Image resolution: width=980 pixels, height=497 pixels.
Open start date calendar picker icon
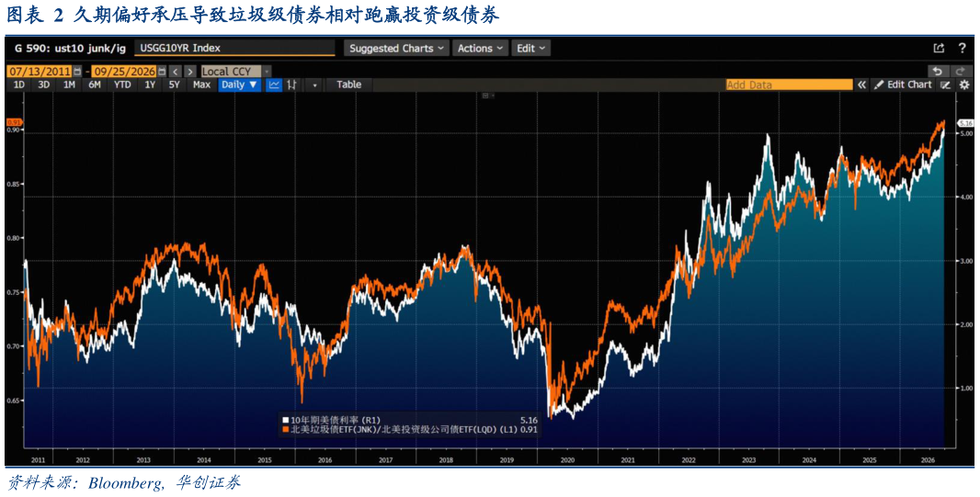click(77, 71)
